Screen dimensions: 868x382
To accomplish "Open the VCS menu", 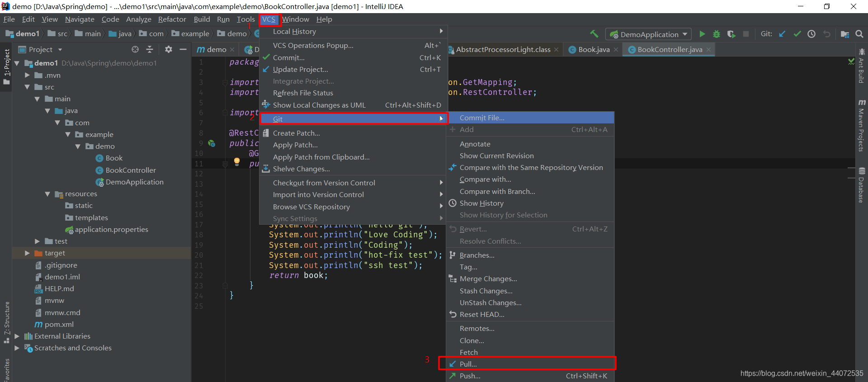I will (269, 19).
